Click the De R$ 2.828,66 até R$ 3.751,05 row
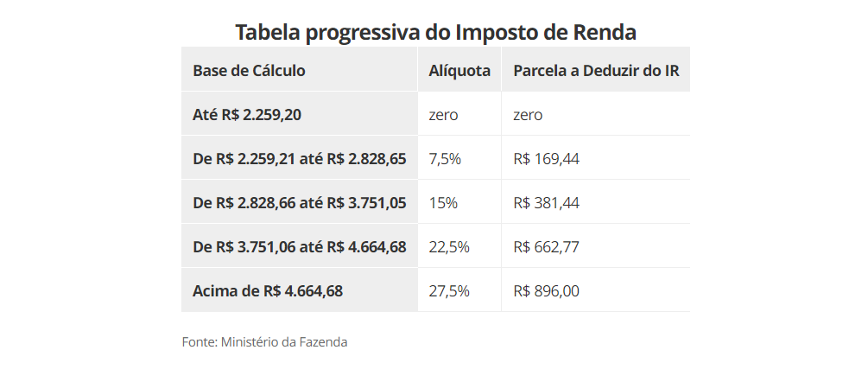The height and width of the screenshot is (369, 868). 435,203
